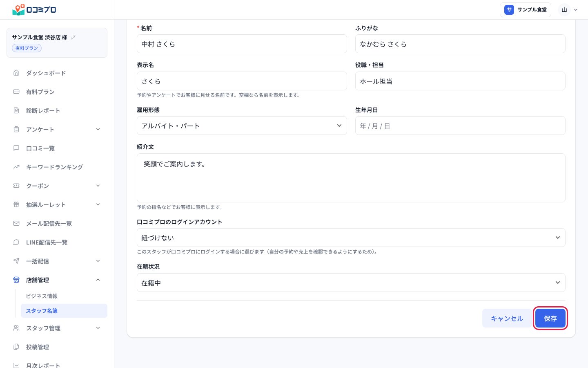Click into the ふりがな field
The height and width of the screenshot is (368, 588).
[460, 44]
